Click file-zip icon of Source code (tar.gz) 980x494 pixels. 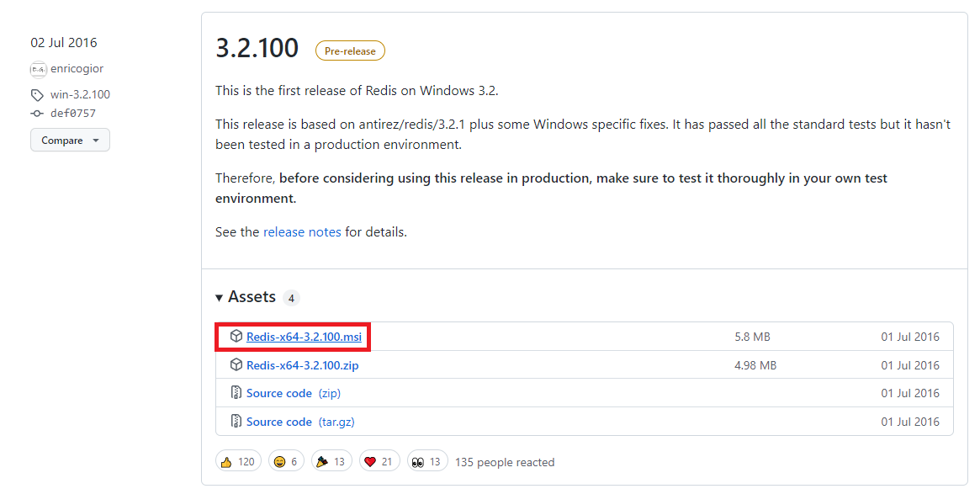pos(236,421)
